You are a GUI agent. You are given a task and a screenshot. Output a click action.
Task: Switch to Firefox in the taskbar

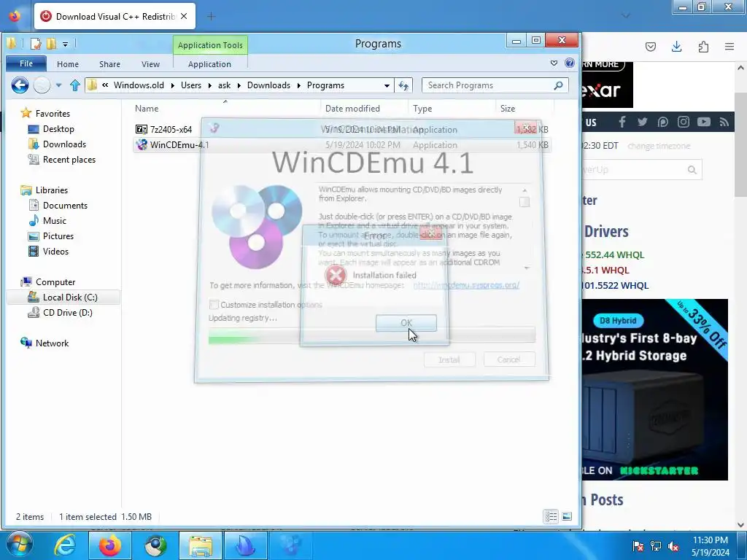[x=110, y=545]
